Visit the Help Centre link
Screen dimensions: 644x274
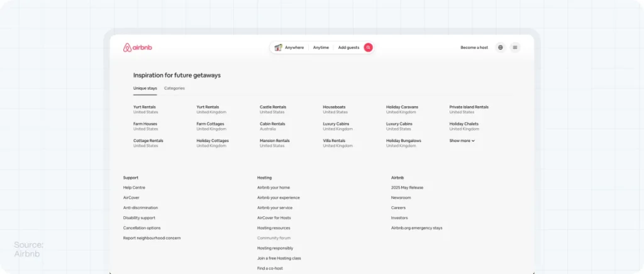coord(134,187)
